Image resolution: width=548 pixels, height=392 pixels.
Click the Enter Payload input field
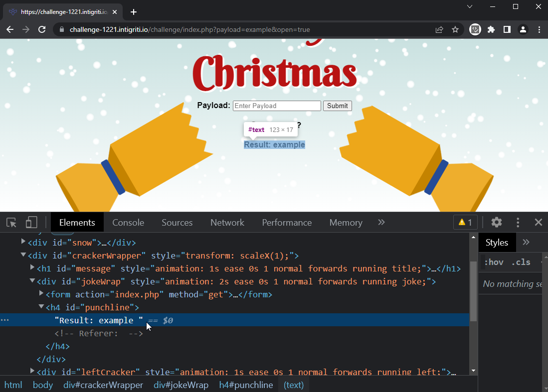(277, 106)
